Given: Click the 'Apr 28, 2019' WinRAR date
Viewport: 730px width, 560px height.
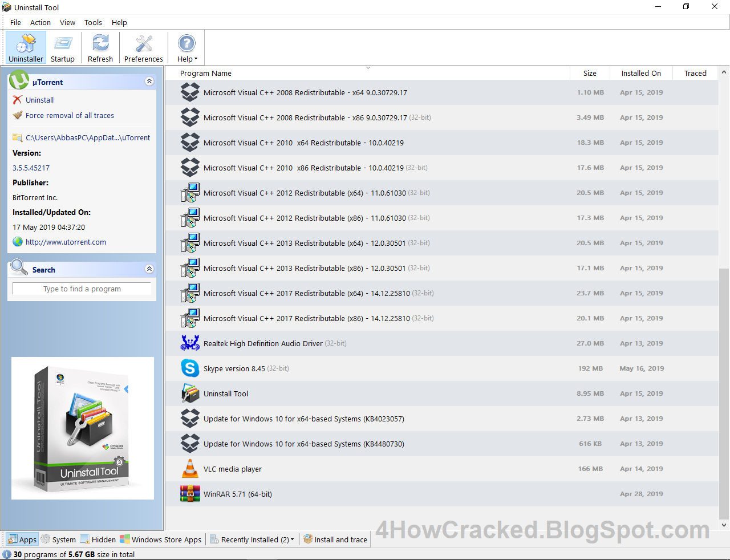Looking at the screenshot, I should [x=642, y=494].
